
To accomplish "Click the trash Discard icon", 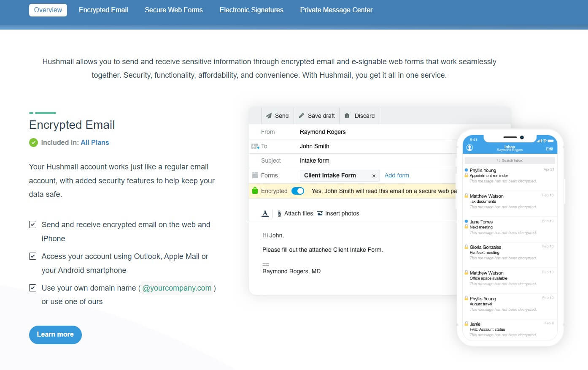I will [x=347, y=116].
